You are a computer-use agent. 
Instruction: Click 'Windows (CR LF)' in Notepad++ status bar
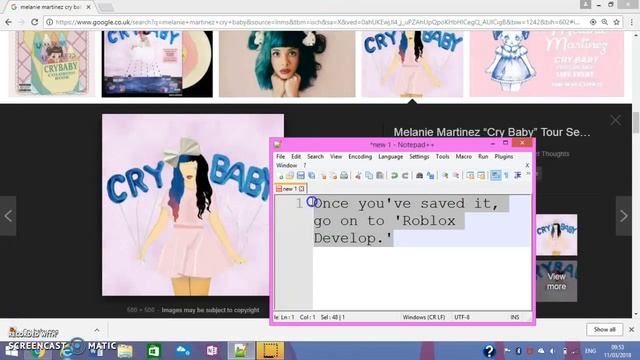tap(424, 317)
